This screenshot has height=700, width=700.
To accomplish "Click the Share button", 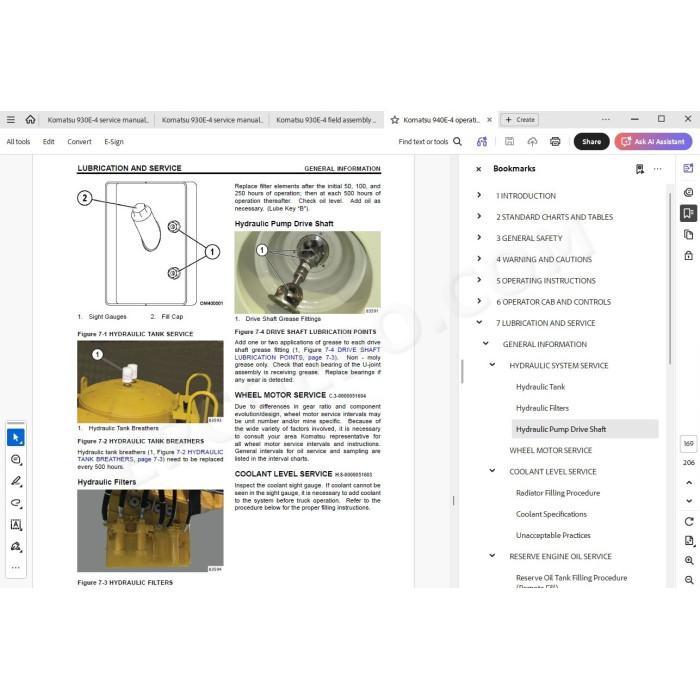I will tap(592, 142).
